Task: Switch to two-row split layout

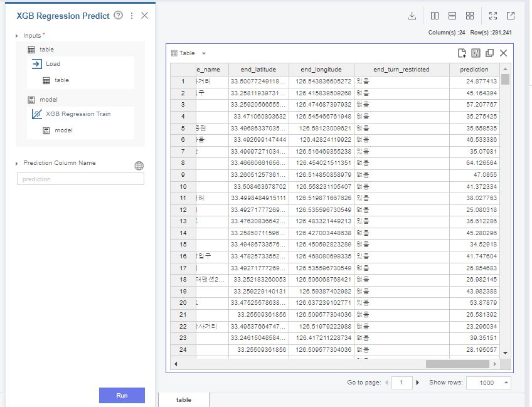Action: point(452,16)
